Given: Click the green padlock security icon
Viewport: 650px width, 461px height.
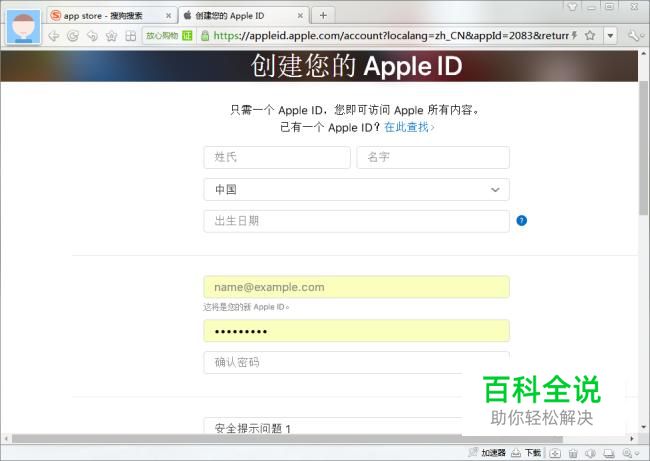Looking at the screenshot, I should (205, 36).
